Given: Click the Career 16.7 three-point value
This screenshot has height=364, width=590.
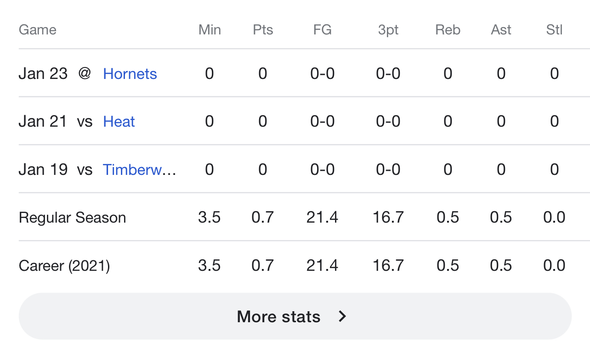Looking at the screenshot, I should [388, 265].
